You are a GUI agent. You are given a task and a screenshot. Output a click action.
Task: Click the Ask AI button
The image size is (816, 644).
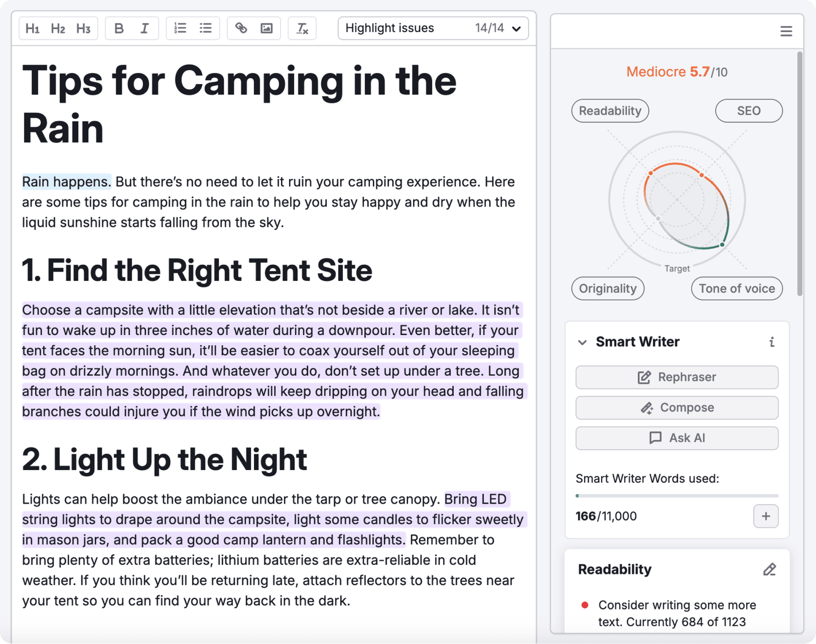pyautogui.click(x=676, y=438)
